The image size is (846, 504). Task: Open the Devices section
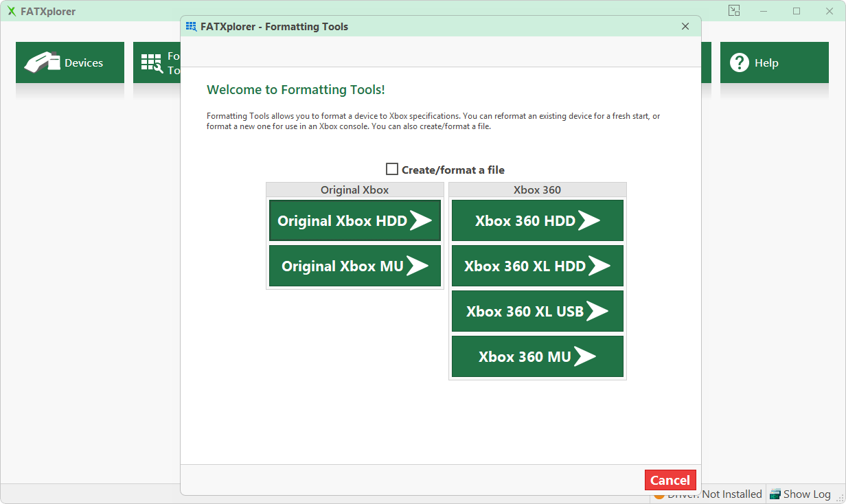point(70,62)
